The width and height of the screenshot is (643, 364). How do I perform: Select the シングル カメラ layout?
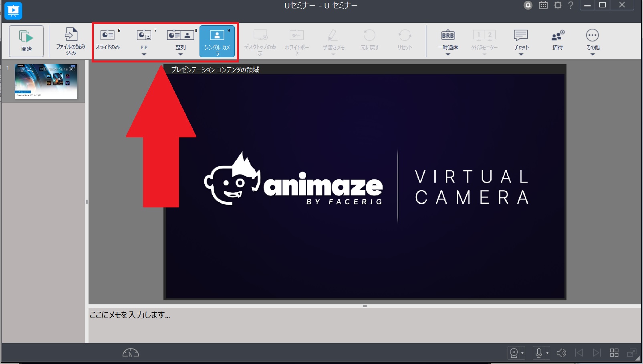[217, 41]
